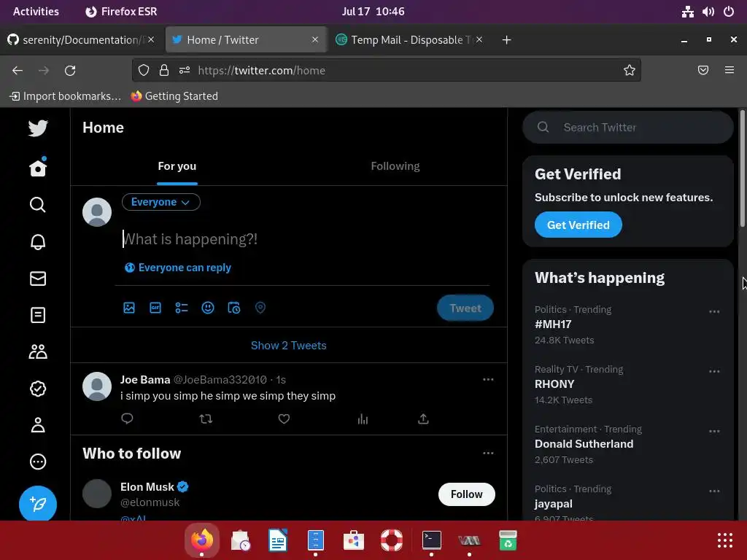Open Communities people icon
The height and width of the screenshot is (560, 747).
point(38,352)
